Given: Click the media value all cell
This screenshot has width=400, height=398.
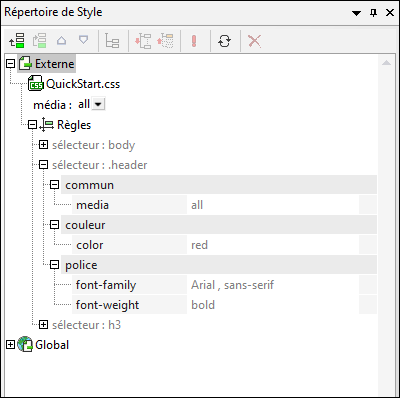Looking at the screenshot, I should tap(273, 205).
